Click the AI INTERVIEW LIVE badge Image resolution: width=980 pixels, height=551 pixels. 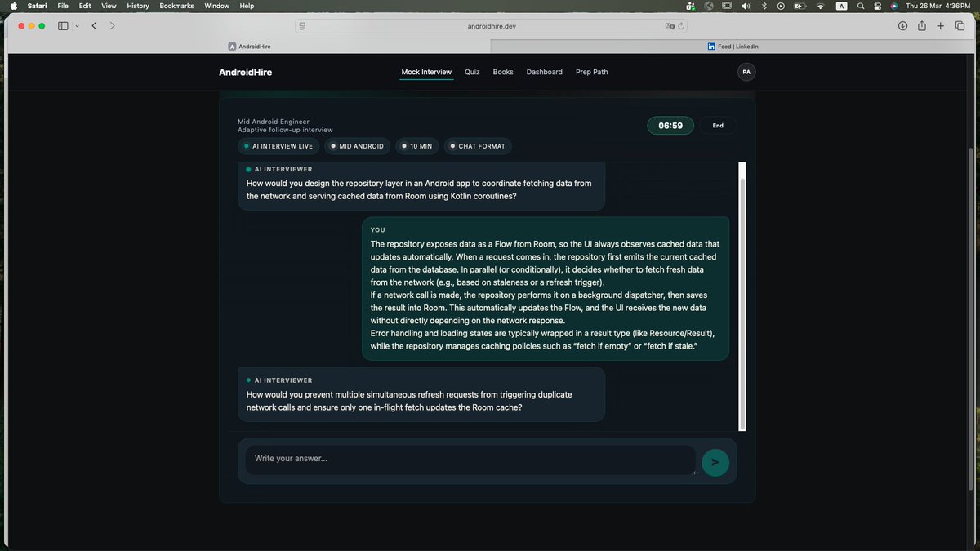pos(278,146)
